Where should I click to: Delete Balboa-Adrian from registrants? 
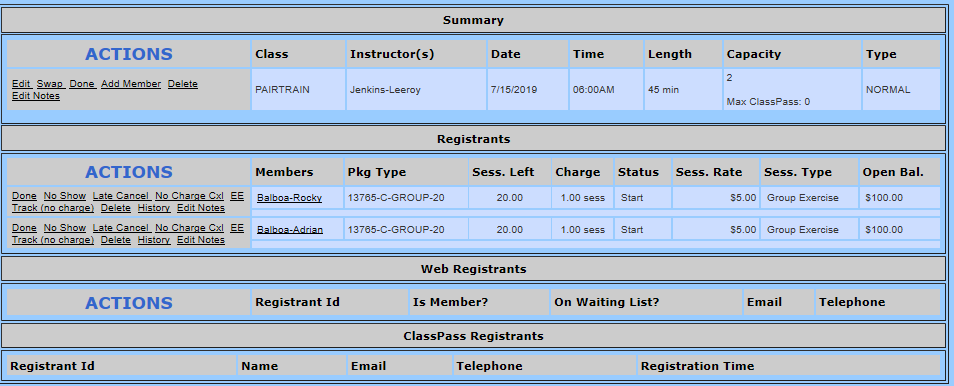pos(116,240)
